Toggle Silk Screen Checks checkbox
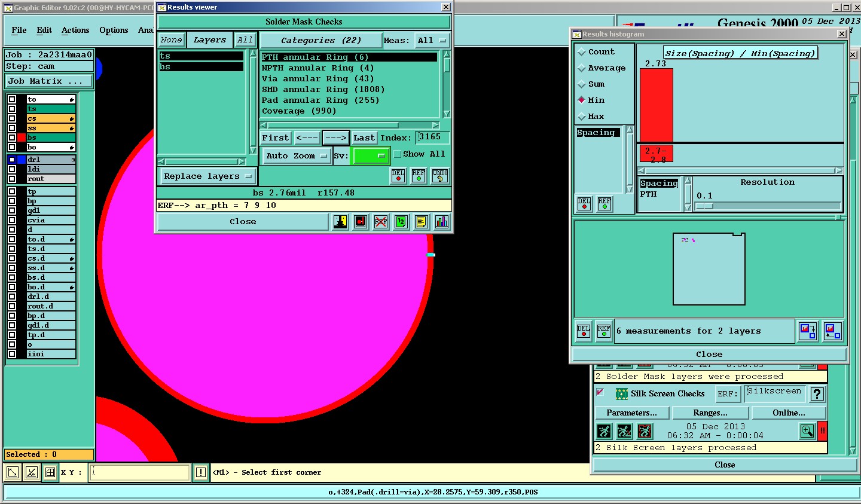Screen dimensions: 861x504 point(600,393)
